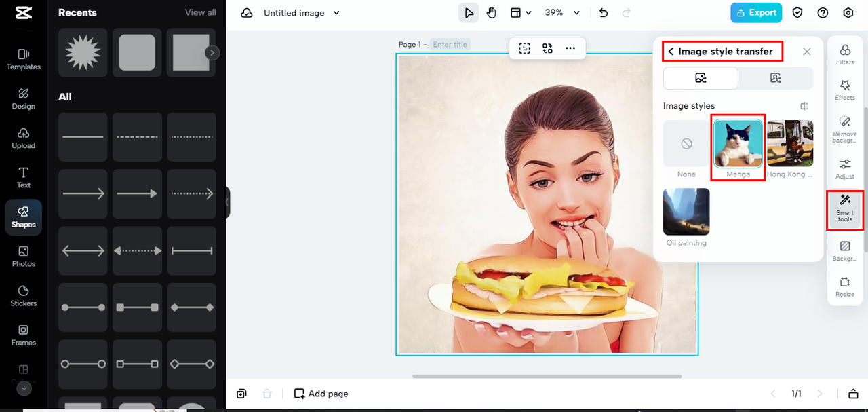Insert the dotted line shape
The width and height of the screenshot is (868, 412).
(191, 137)
